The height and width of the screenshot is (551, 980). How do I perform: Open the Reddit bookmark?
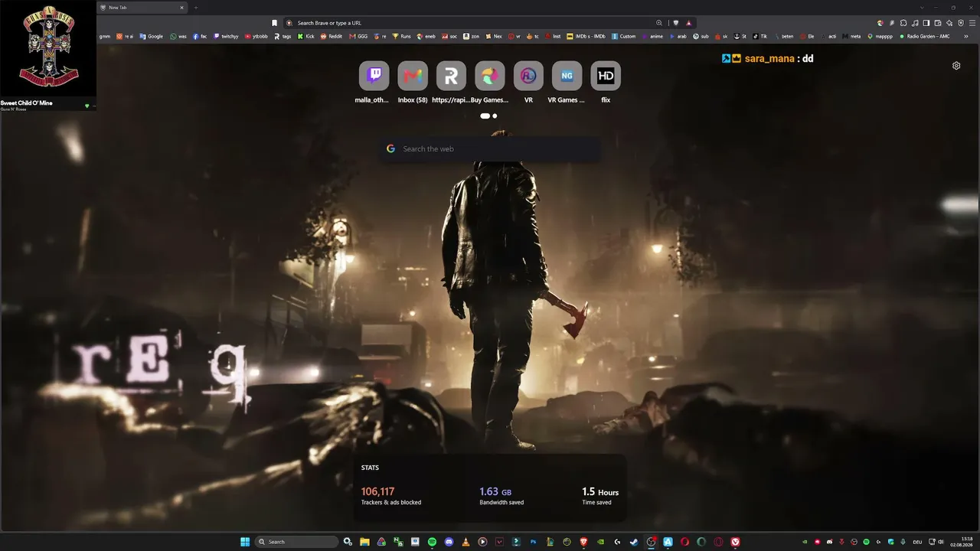(332, 36)
